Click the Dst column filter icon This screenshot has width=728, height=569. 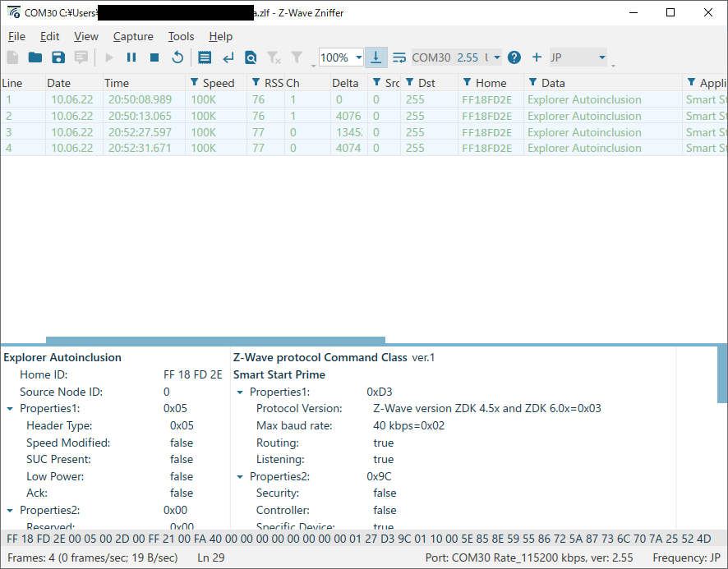409,82
